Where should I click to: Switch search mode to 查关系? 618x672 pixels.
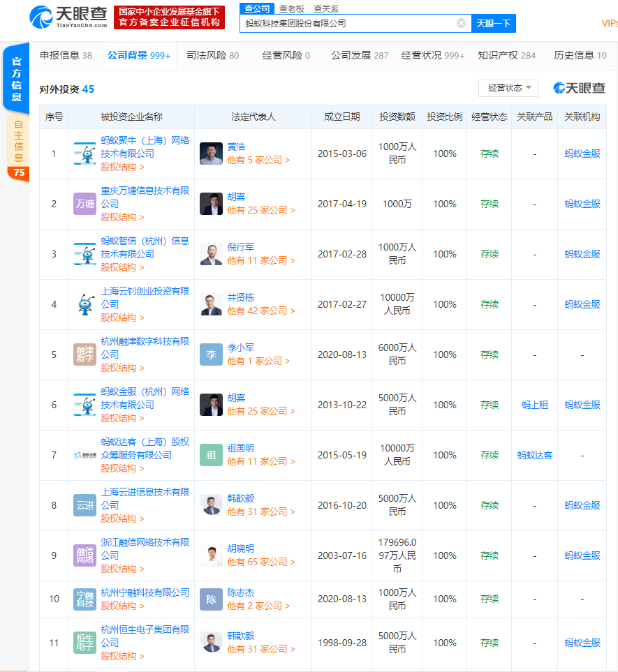326,9
